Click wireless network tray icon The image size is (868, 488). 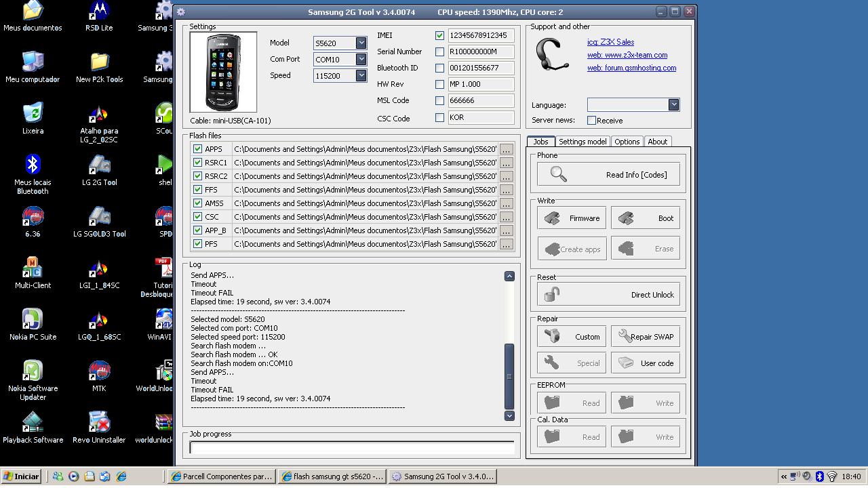[x=832, y=476]
